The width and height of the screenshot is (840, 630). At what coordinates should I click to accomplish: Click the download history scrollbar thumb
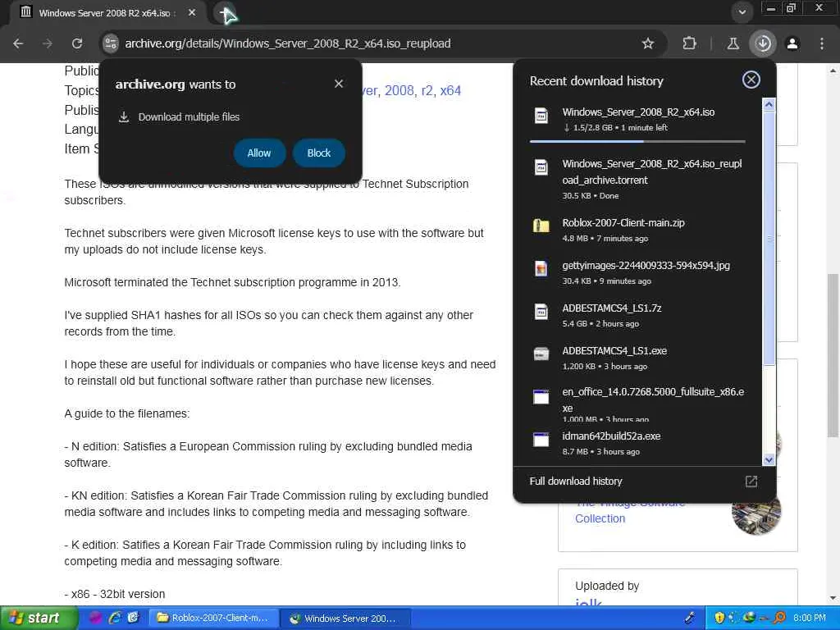(769, 239)
